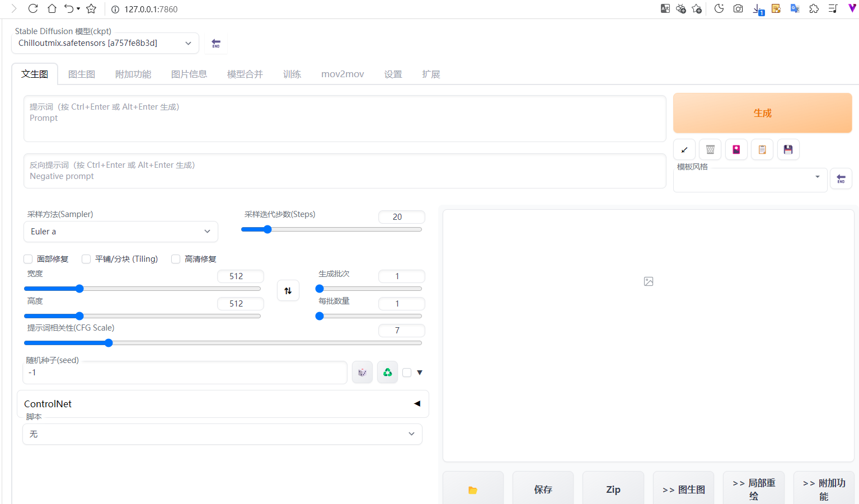This screenshot has width=859, height=504.
Task: Send result to 局部重绘 with its button
Action: (753, 489)
